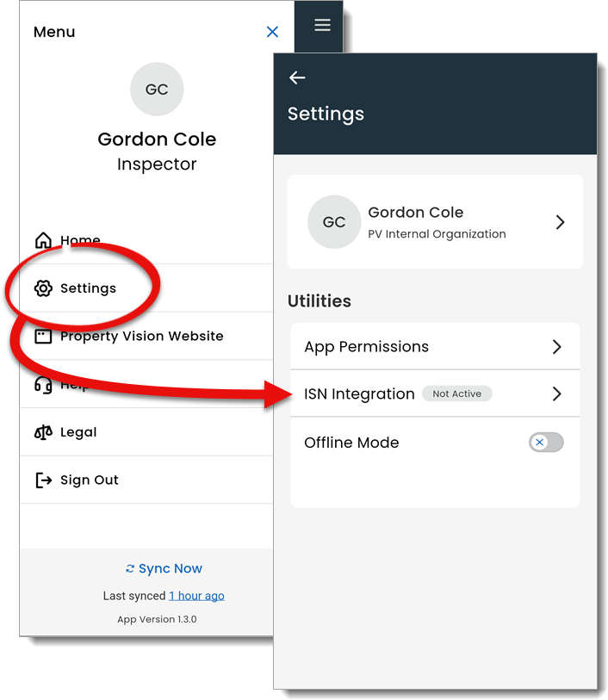Open App Permissions chevron
Image resolution: width=608 pixels, height=700 pixels.
coord(556,347)
